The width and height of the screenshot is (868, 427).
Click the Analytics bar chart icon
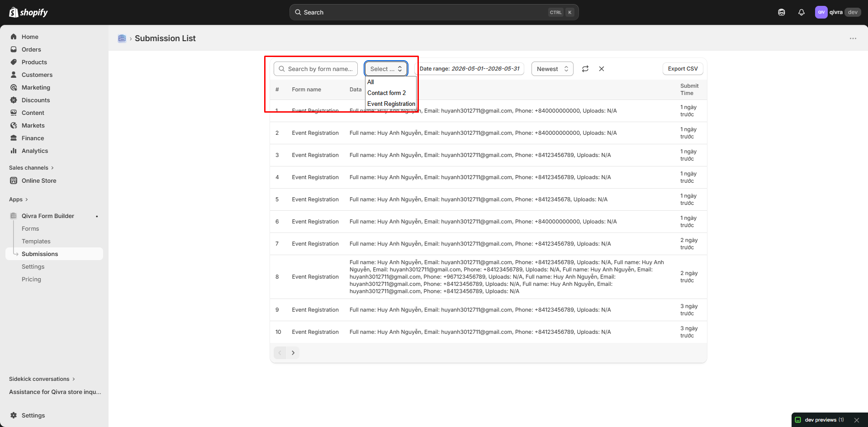click(x=14, y=151)
